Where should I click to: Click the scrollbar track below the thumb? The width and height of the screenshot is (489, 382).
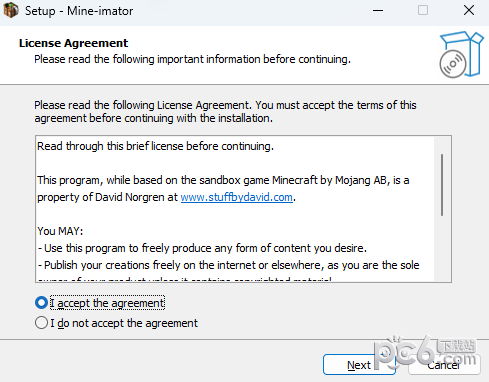pos(442,248)
